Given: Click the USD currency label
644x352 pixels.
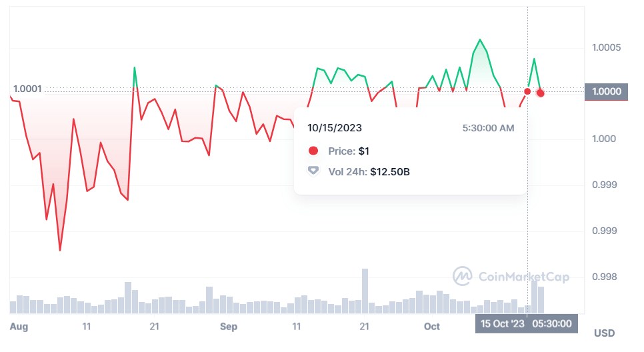Looking at the screenshot, I should point(604,333).
